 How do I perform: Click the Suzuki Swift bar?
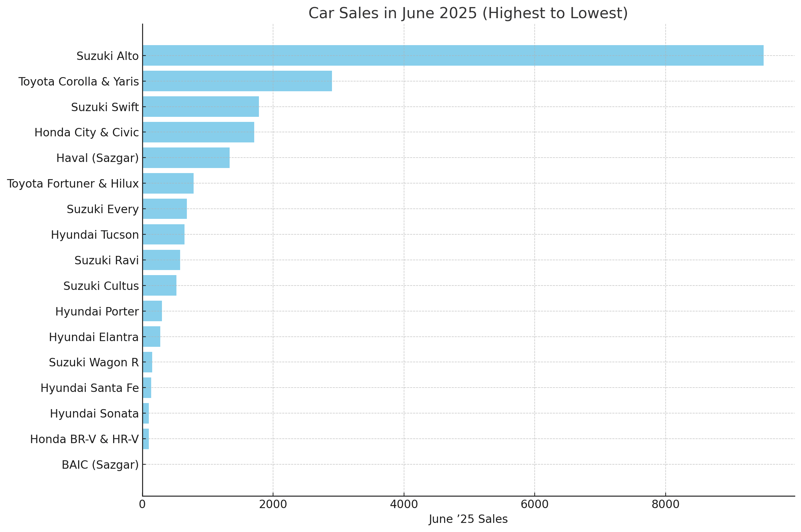click(201, 106)
